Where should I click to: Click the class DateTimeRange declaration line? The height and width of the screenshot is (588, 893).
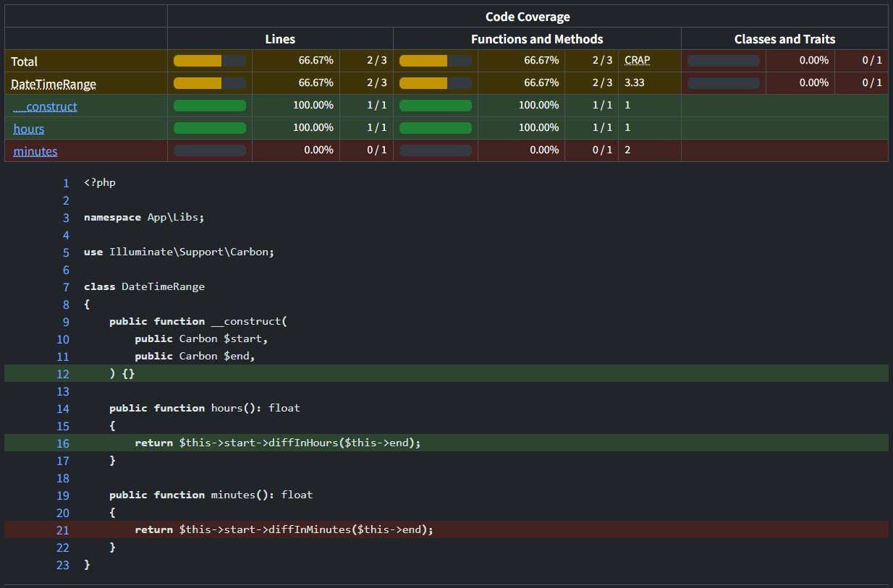144,286
